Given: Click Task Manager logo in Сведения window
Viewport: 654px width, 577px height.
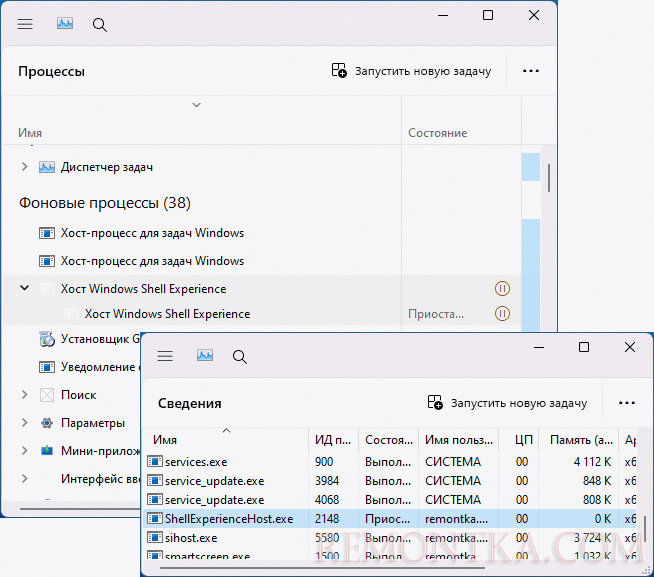Looking at the screenshot, I should click(205, 355).
